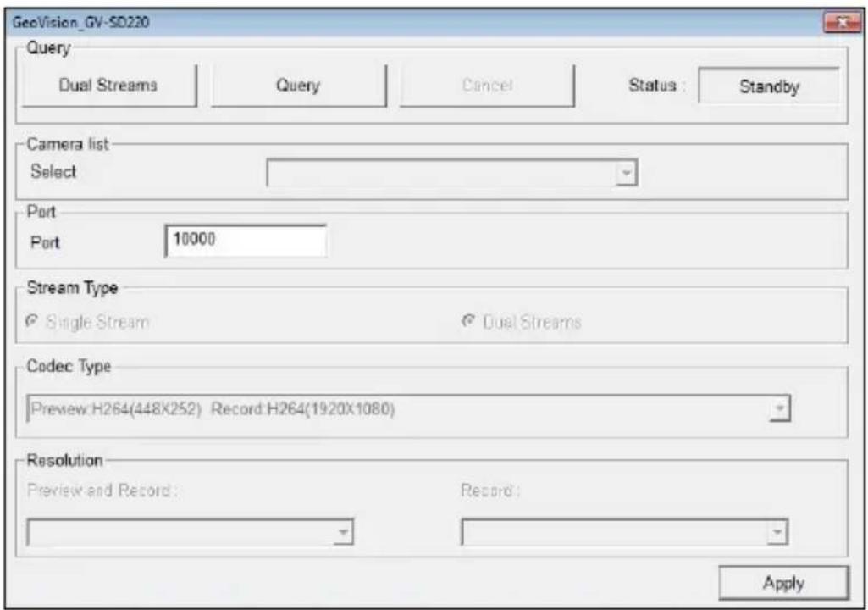The height and width of the screenshot is (610, 868).
Task: Click the Port label beside the input
Action: (x=45, y=242)
